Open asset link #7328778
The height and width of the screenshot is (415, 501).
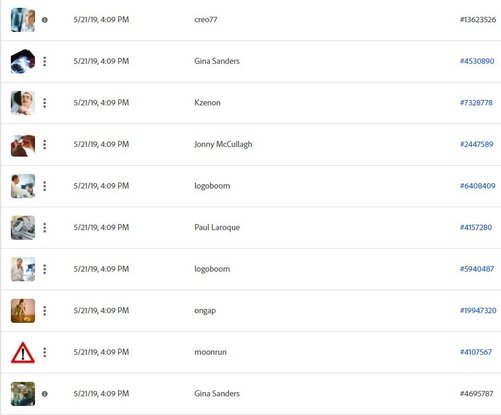(x=476, y=103)
